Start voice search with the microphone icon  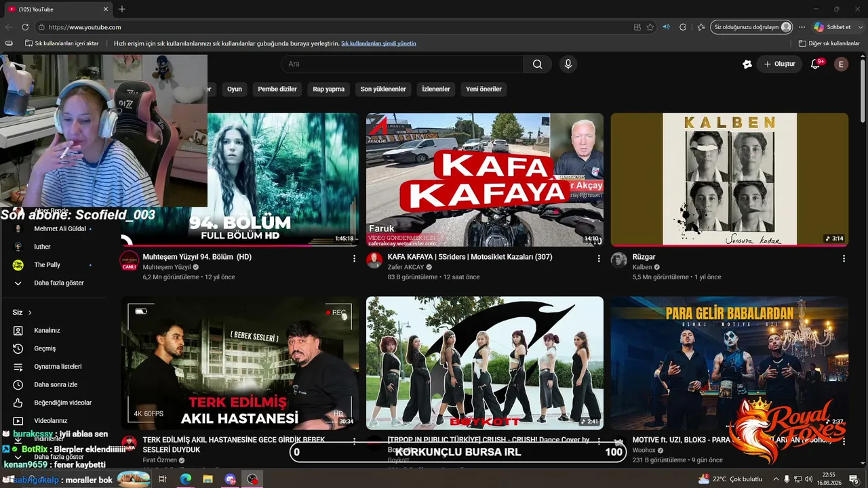[x=568, y=64]
